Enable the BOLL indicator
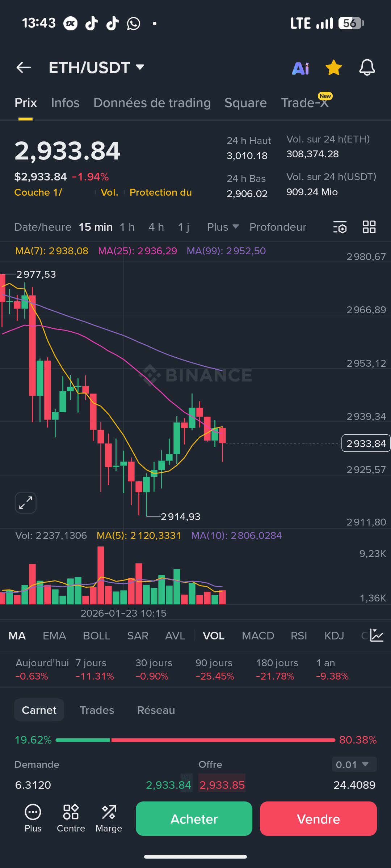391x868 pixels. click(x=96, y=636)
